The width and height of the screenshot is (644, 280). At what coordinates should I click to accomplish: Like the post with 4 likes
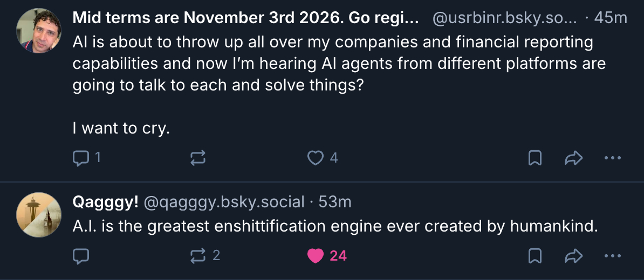pos(315,158)
